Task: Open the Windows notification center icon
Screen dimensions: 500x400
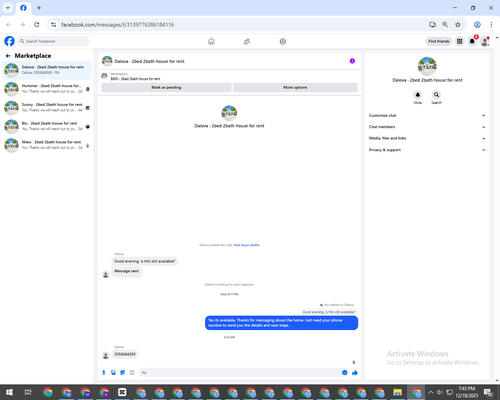Action: click(x=488, y=392)
